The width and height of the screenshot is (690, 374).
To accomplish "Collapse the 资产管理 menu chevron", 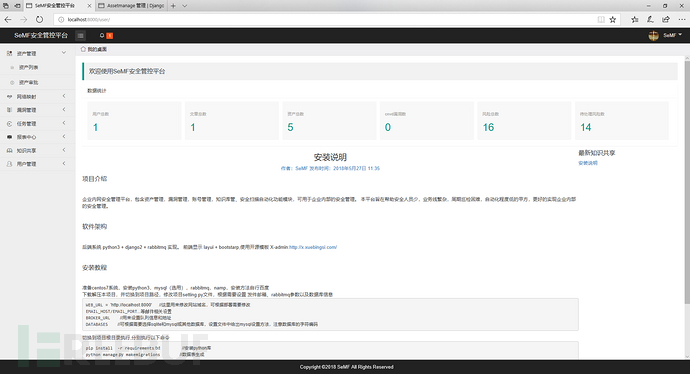I will pos(64,53).
